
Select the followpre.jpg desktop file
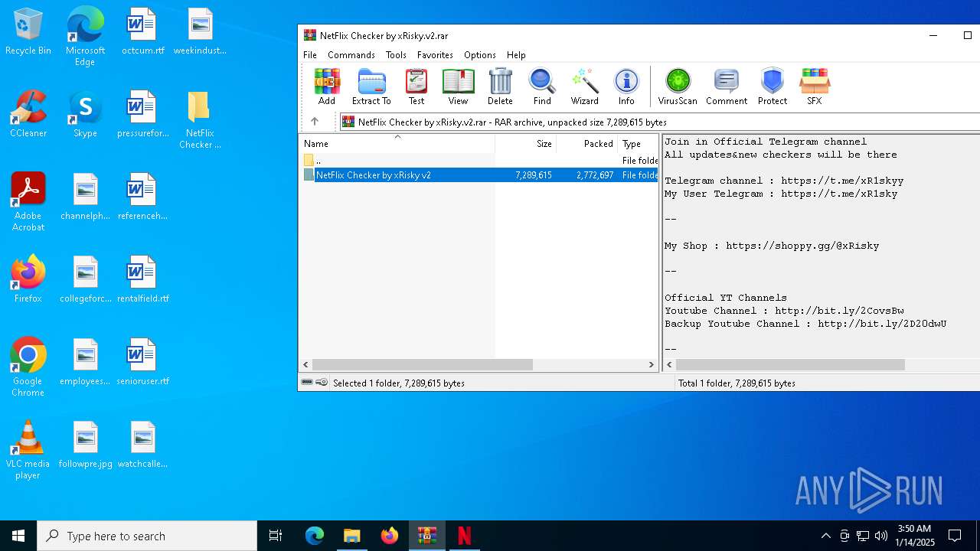[85, 445]
